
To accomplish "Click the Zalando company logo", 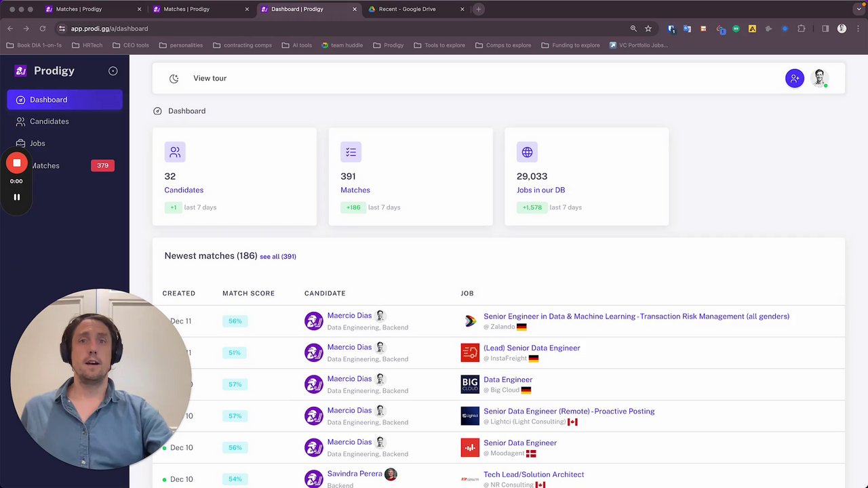I will point(470,321).
